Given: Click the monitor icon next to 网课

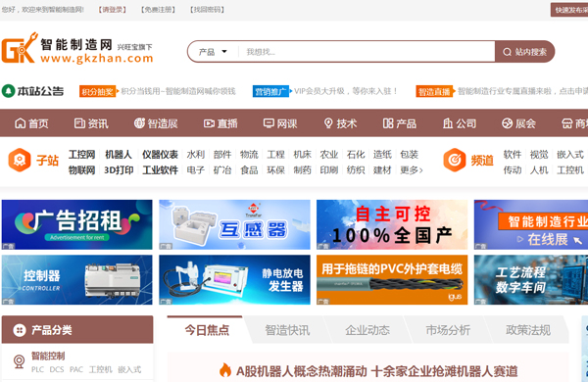Looking at the screenshot, I should tap(269, 123).
